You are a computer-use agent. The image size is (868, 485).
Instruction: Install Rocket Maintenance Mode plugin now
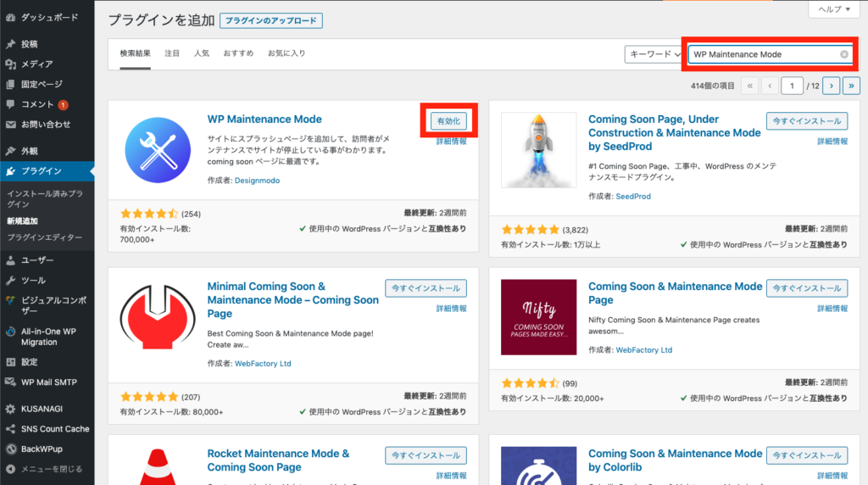click(x=426, y=455)
